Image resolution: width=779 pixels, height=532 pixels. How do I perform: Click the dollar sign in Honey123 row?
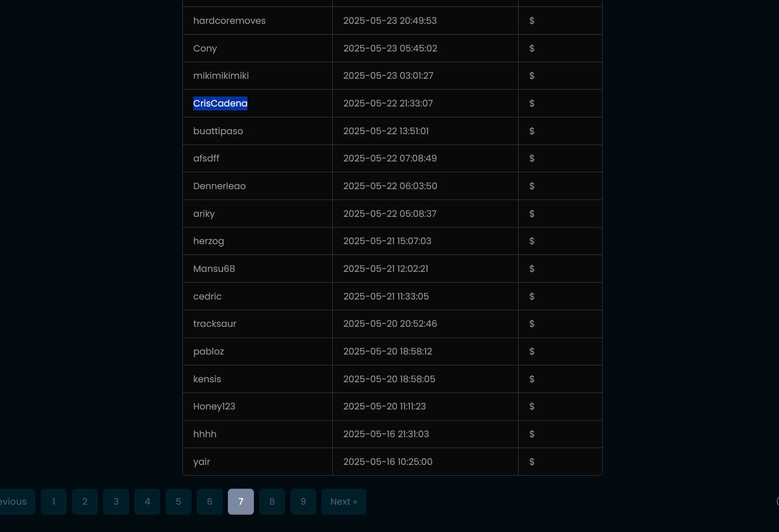click(532, 406)
